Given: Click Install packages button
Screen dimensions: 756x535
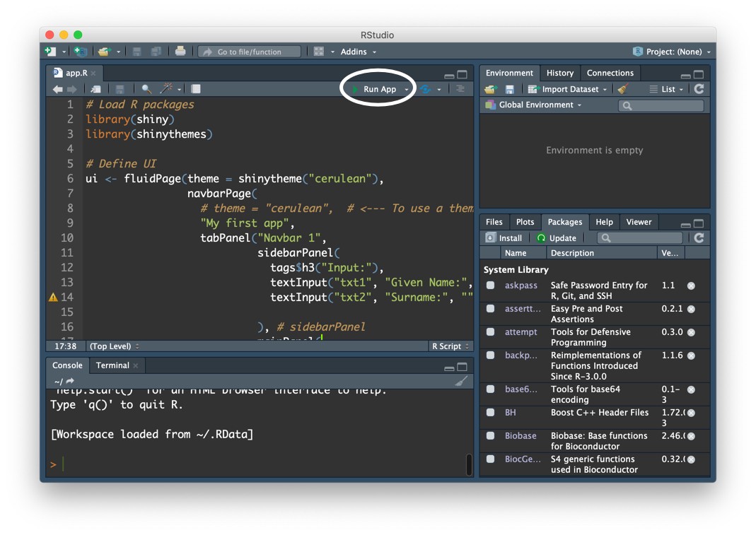Looking at the screenshot, I should pyautogui.click(x=504, y=238).
